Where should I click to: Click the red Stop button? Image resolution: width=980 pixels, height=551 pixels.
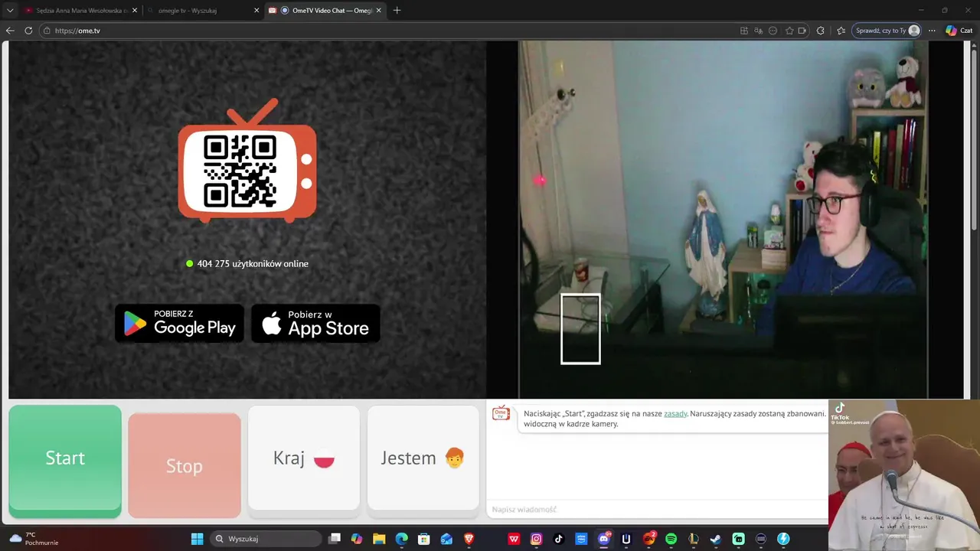185,465
